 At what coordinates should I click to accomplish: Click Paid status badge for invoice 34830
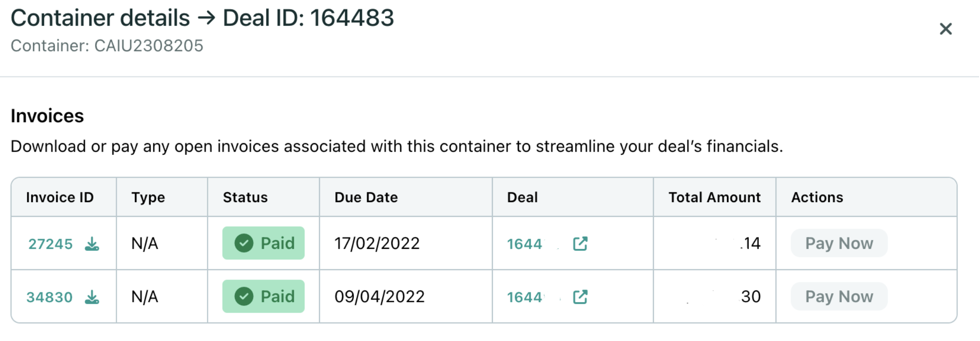[263, 297]
